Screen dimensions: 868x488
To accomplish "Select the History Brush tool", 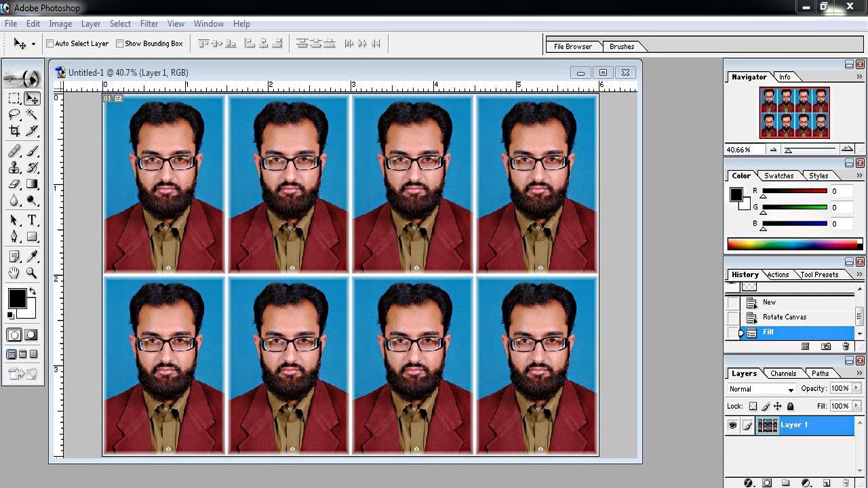I will coord(32,168).
